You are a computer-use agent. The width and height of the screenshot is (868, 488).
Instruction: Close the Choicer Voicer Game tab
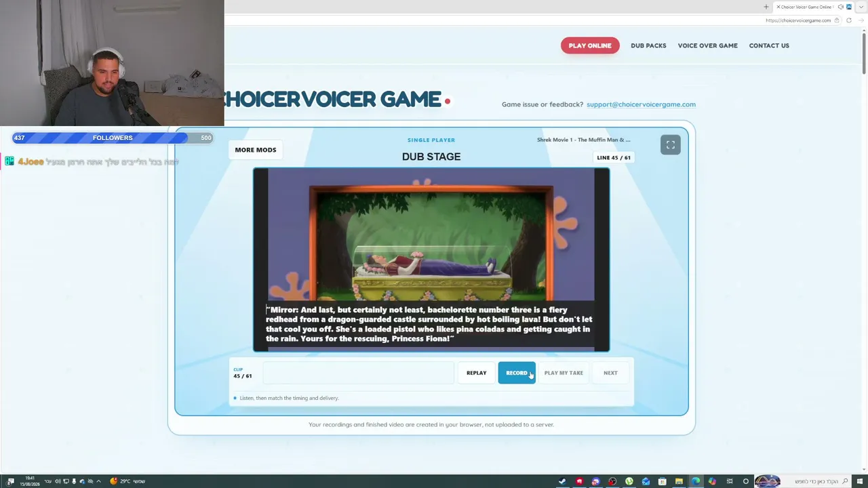tap(778, 7)
